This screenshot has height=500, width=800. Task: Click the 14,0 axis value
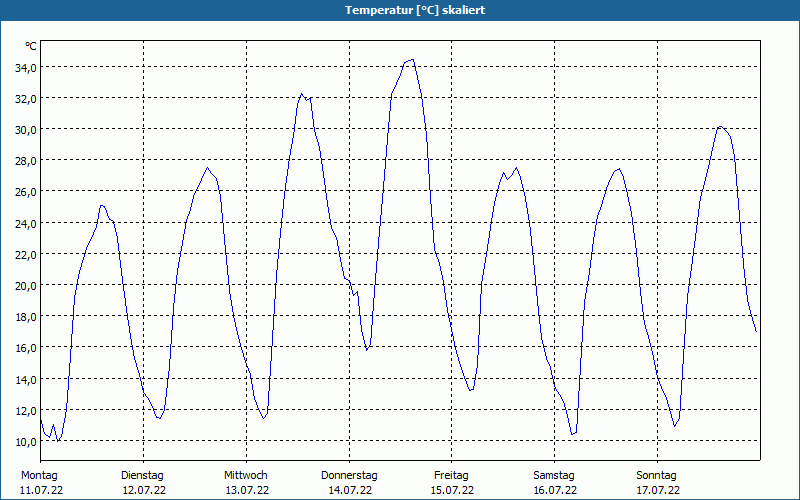(x=26, y=380)
